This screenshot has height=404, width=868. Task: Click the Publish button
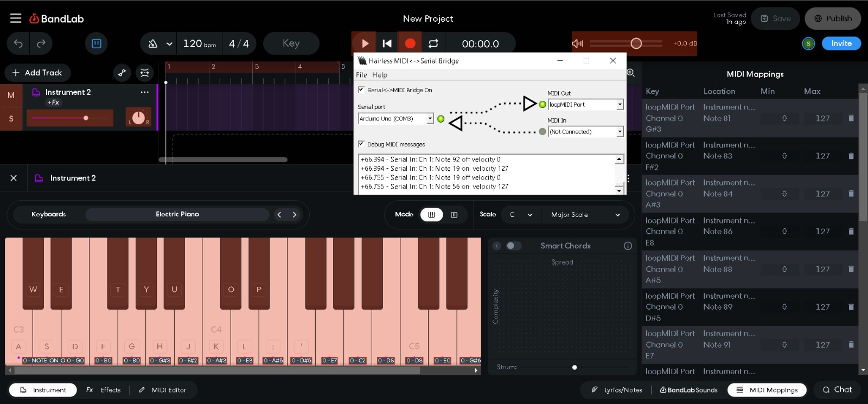(833, 18)
